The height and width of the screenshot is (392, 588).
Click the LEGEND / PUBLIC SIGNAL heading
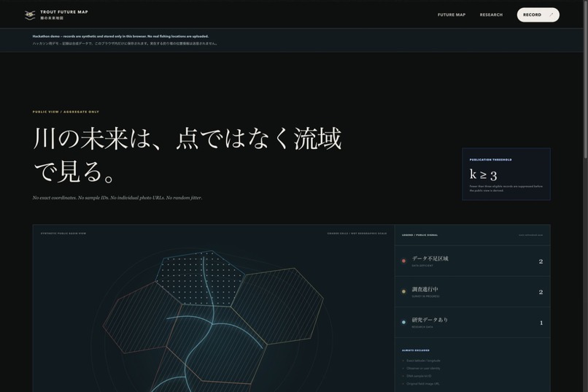(x=419, y=235)
